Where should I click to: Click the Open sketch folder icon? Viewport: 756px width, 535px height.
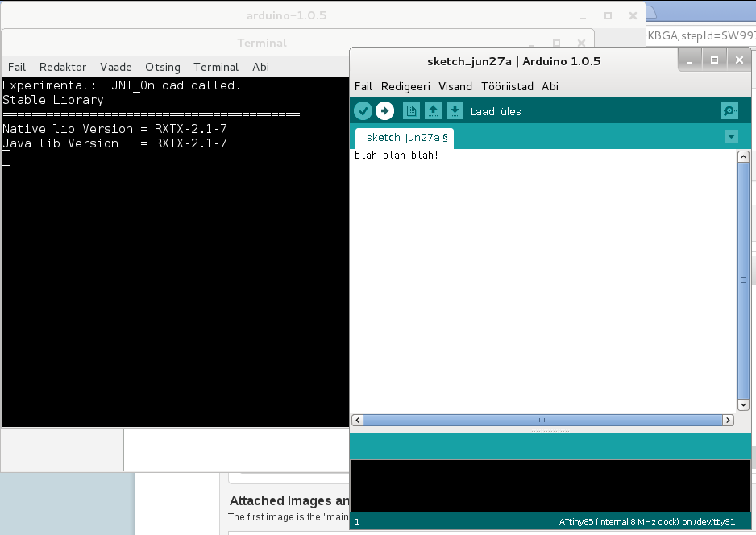pos(433,110)
